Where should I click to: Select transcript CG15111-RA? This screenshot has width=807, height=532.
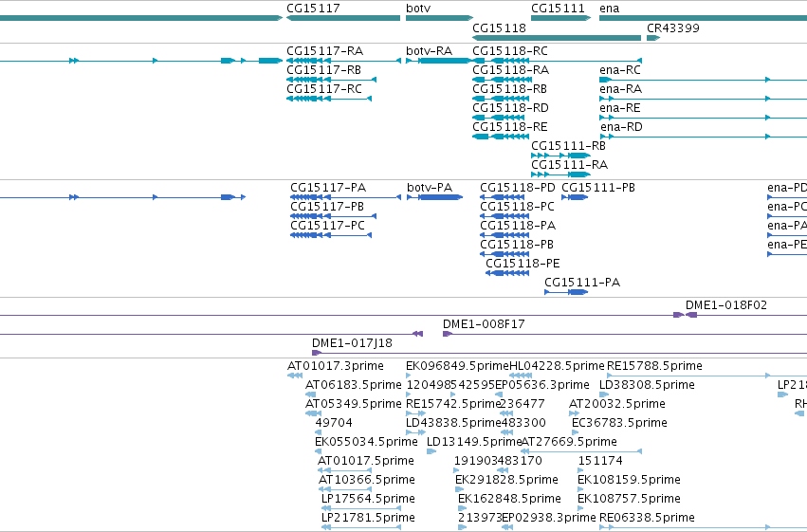569,165
